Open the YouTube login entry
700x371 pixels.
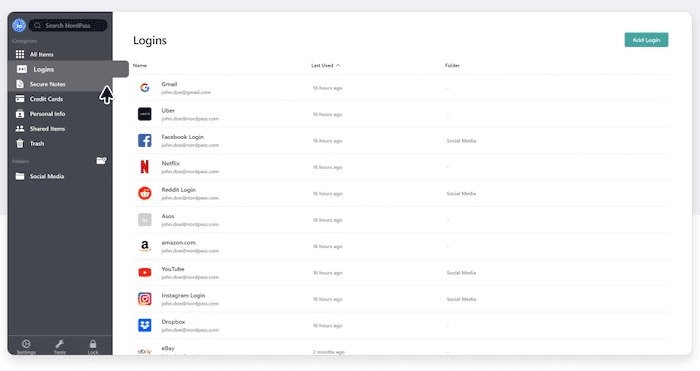coord(402,272)
